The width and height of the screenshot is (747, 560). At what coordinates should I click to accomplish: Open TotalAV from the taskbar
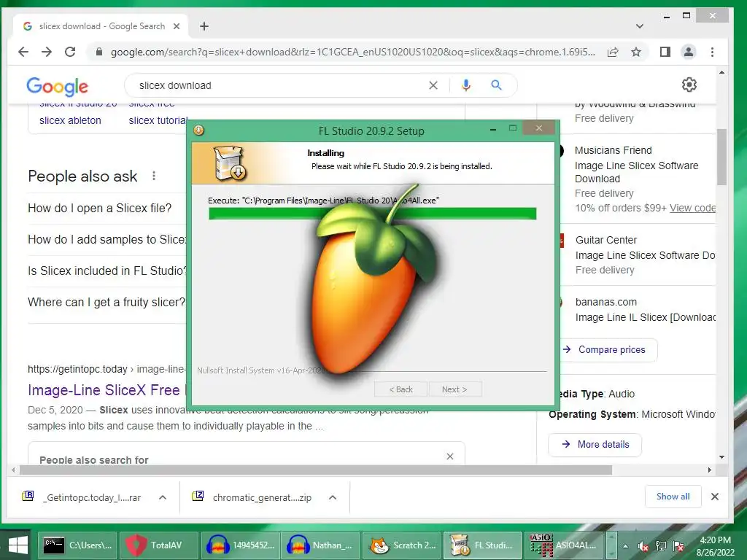point(158,545)
